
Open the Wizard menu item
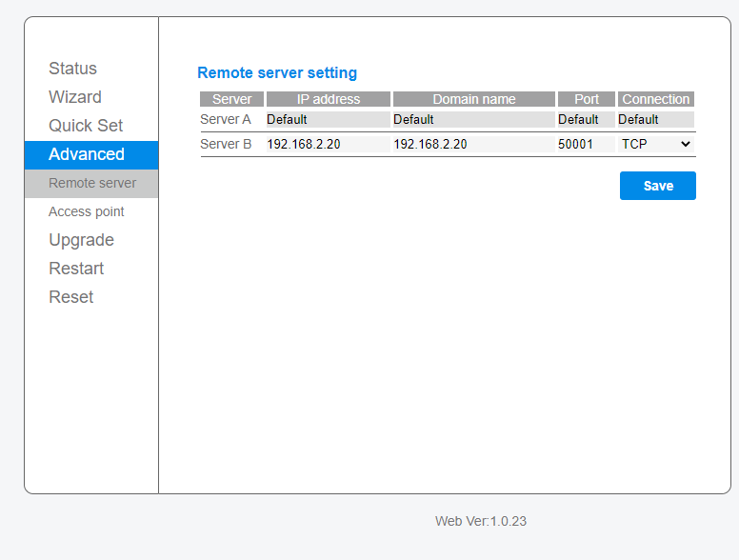click(75, 97)
